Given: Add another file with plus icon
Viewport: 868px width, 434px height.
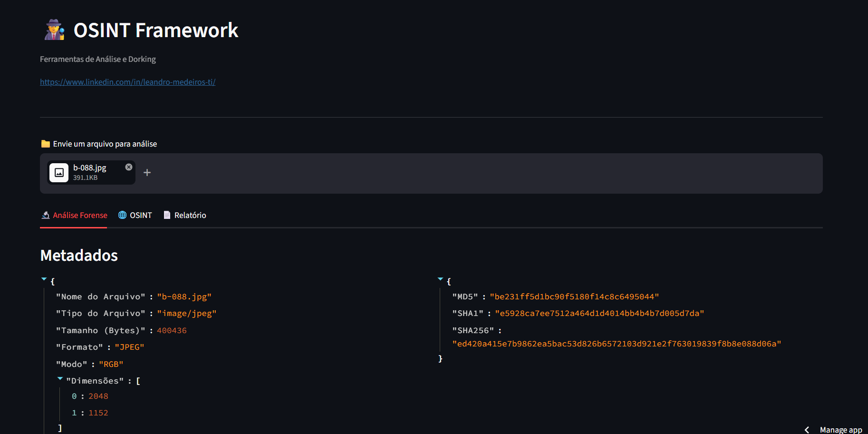Looking at the screenshot, I should [147, 173].
